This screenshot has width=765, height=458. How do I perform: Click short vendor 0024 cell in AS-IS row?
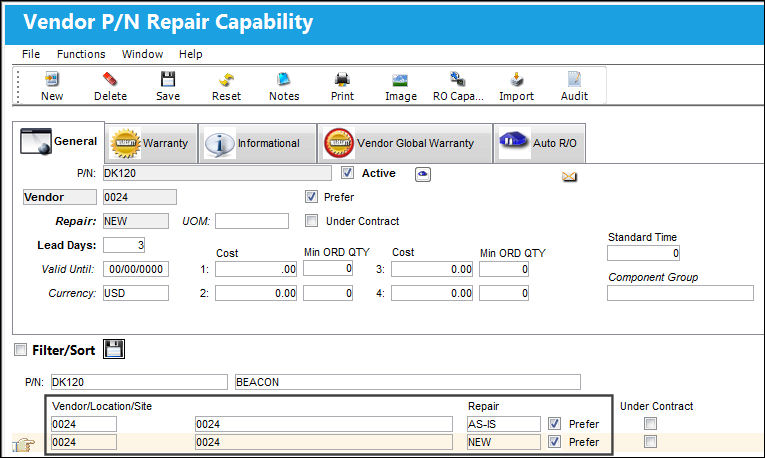coord(84,424)
